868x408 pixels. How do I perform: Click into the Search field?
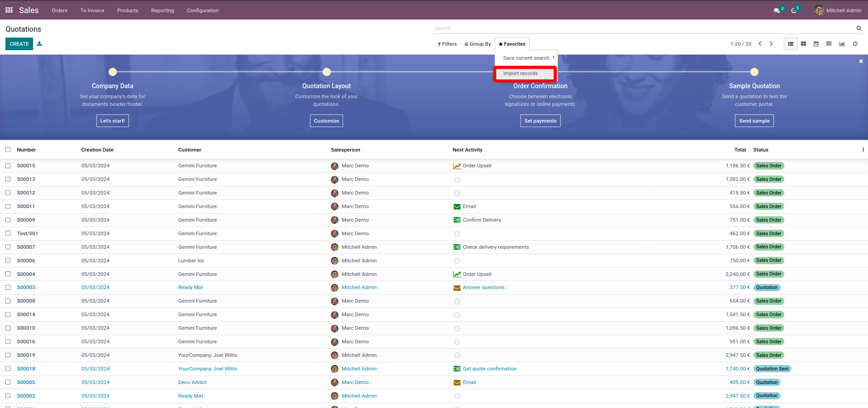[644, 28]
